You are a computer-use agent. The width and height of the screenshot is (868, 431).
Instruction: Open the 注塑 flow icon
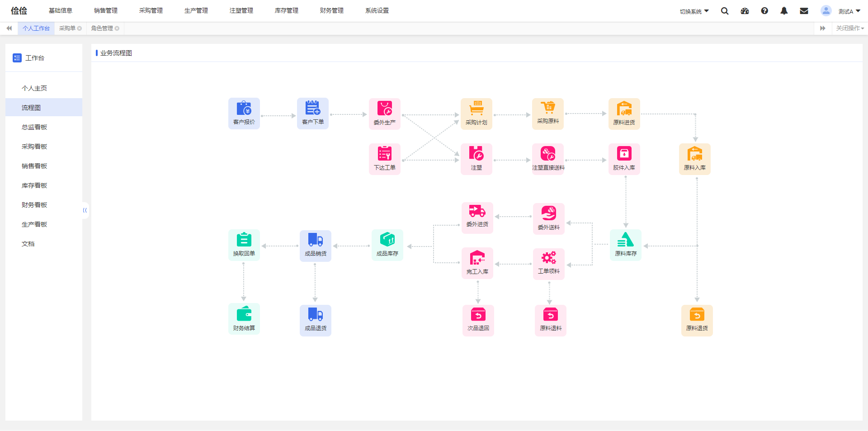click(x=476, y=159)
